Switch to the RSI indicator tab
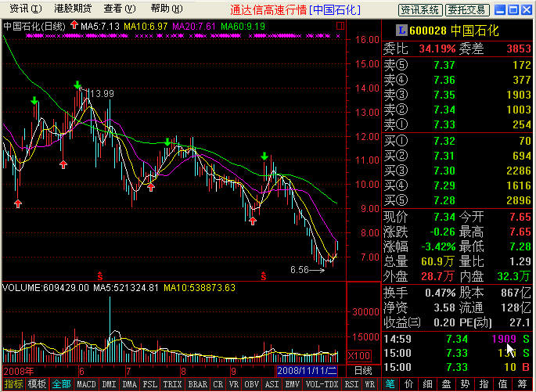The width and height of the screenshot is (536, 392). 351,384
